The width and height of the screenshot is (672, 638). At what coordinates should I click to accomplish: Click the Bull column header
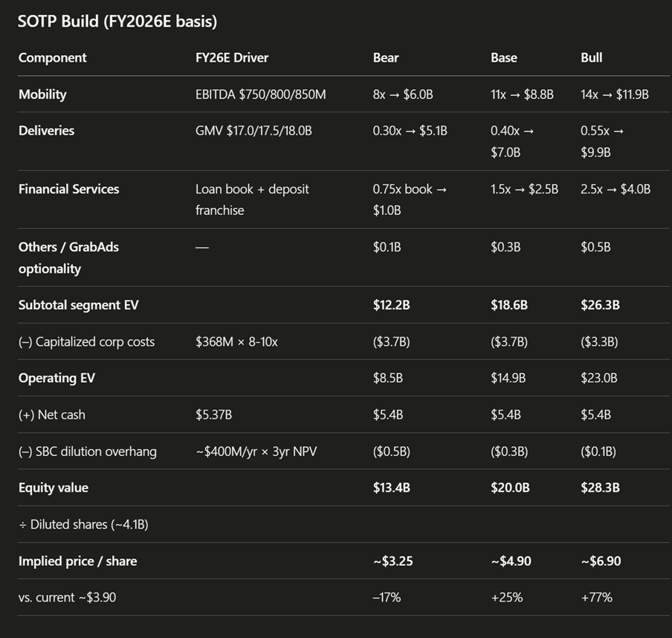[591, 58]
